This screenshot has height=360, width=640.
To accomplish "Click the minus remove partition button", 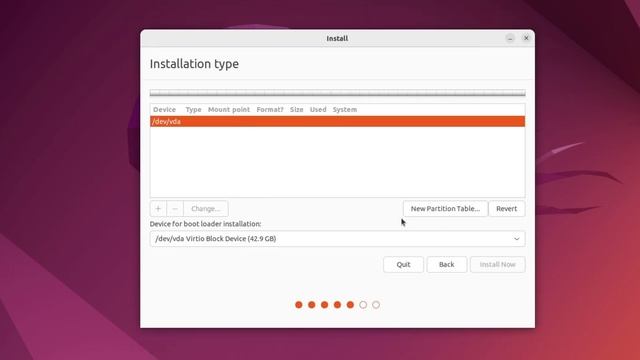I will [x=175, y=209].
